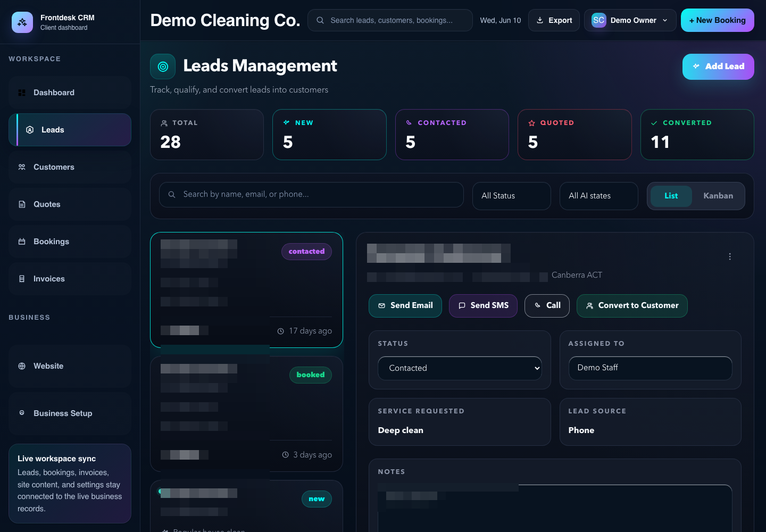Click the Canberra ACT location text
Image resolution: width=766 pixels, height=532 pixels.
577,275
